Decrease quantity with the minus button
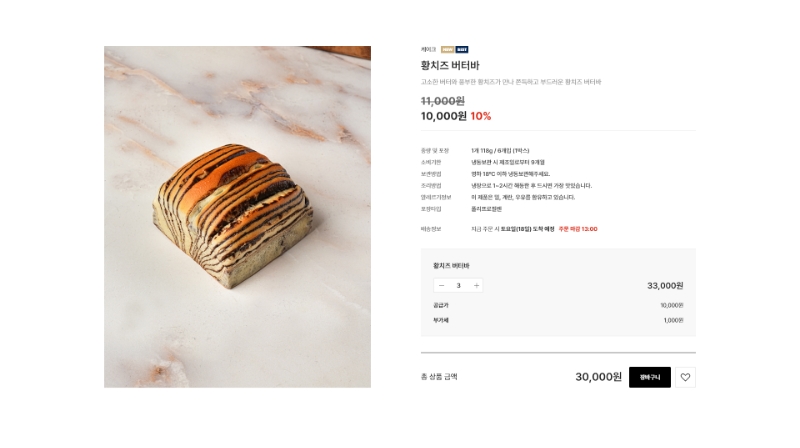 [441, 286]
